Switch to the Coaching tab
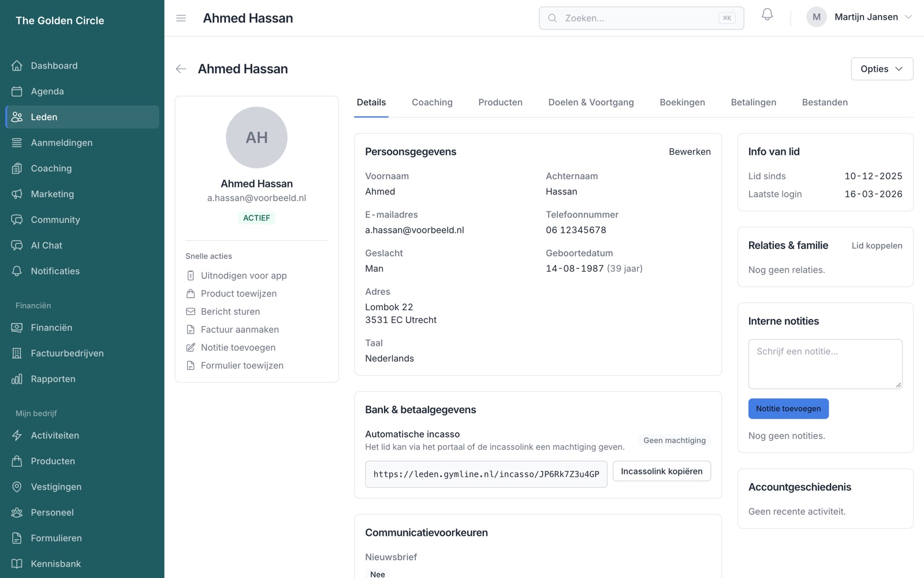 [x=432, y=102]
